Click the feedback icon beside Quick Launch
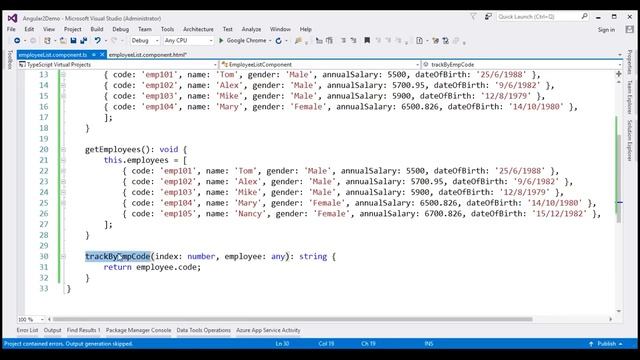 click(488, 16)
